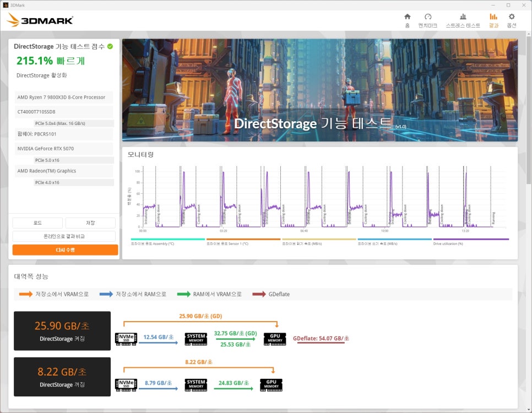Click the 펌웨어: PBCR5101 row
Screen dimensions: 532x413
click(x=64, y=134)
